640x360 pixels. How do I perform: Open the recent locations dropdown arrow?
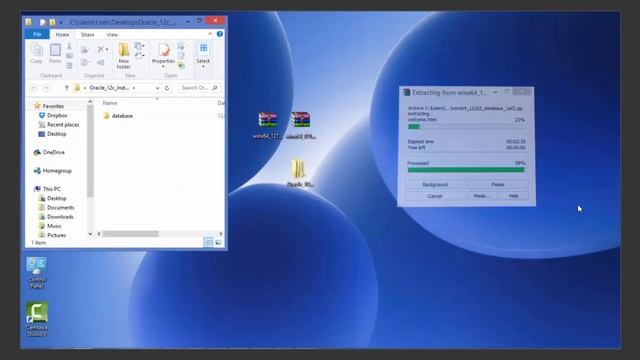(x=56, y=88)
